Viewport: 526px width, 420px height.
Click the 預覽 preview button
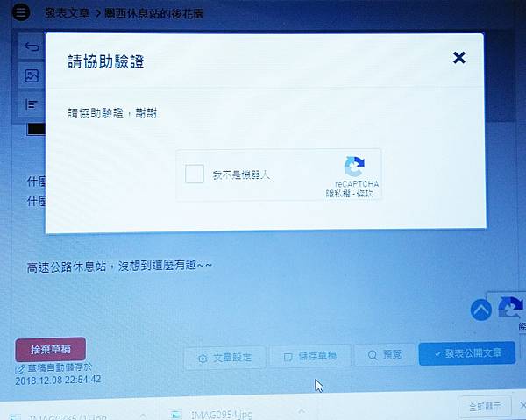[x=385, y=354]
